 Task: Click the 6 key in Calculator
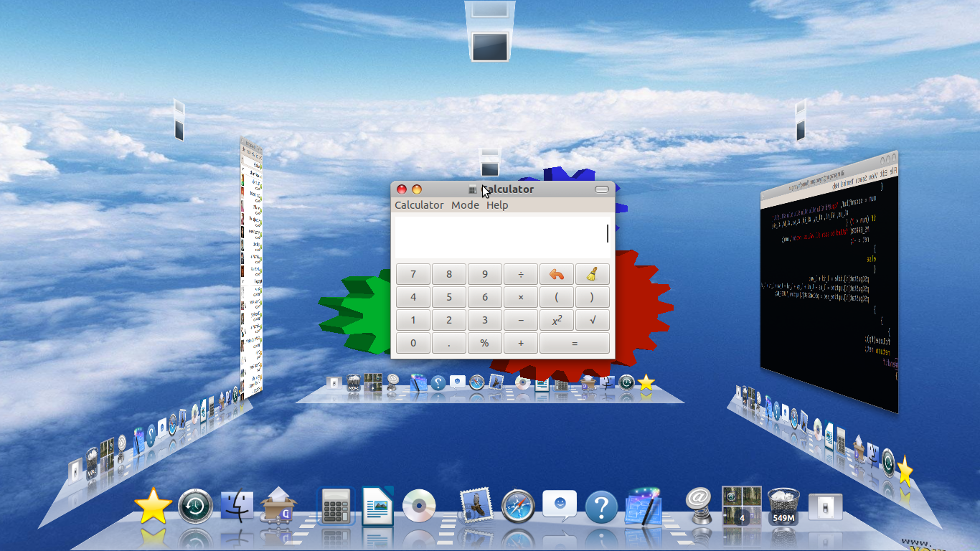coord(485,297)
